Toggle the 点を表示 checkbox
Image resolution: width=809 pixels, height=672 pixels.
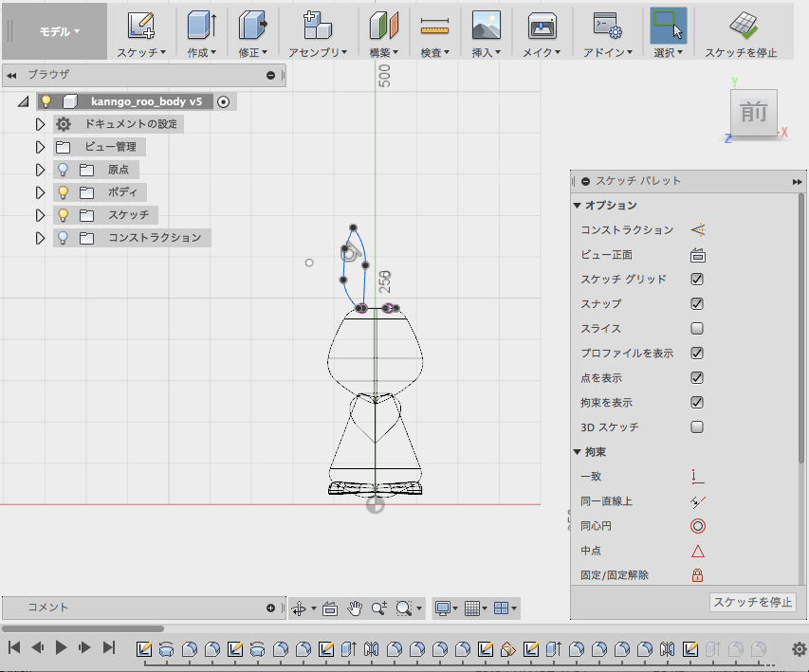click(697, 378)
